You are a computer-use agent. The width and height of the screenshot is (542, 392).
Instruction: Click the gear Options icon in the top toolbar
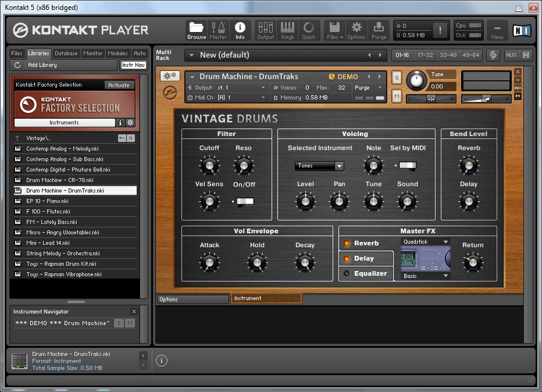pyautogui.click(x=356, y=30)
